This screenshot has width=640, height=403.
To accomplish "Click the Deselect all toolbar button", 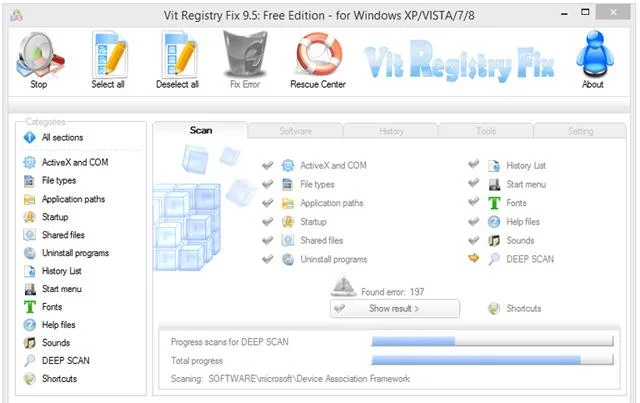I will 178,60.
